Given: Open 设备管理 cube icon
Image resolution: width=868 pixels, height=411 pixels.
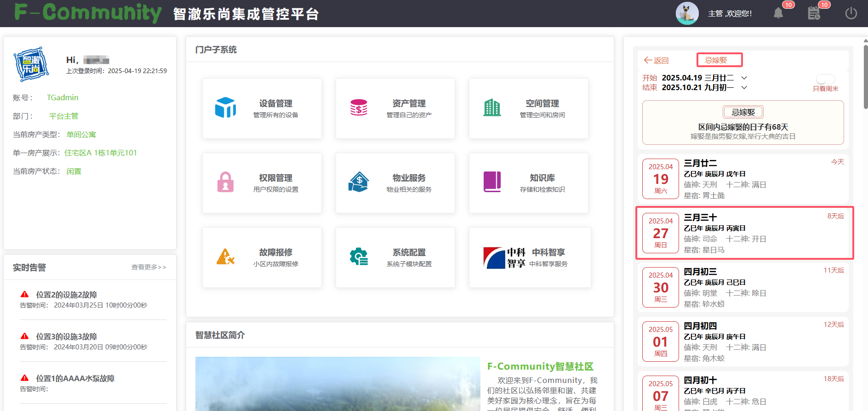Looking at the screenshot, I should coord(226,108).
